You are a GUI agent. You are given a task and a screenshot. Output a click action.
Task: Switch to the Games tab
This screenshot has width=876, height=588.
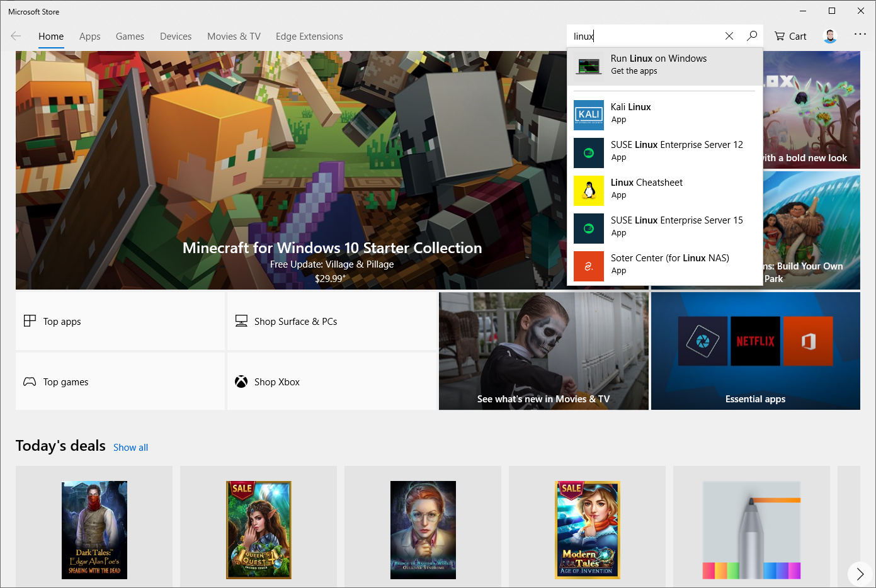(x=130, y=37)
